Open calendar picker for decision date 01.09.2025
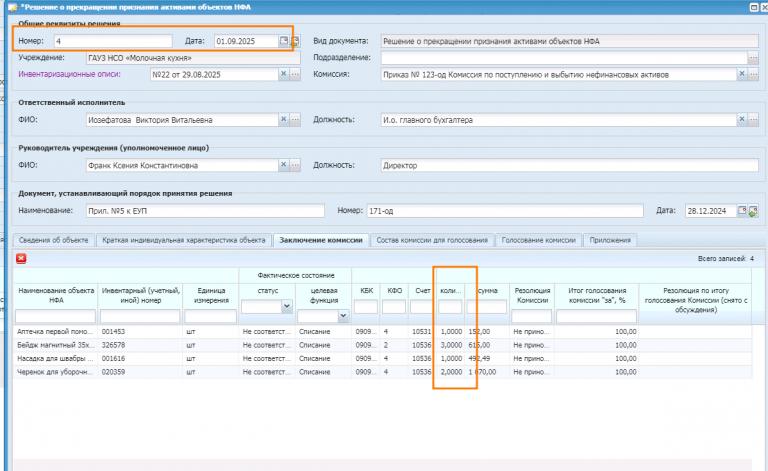 tap(284, 41)
